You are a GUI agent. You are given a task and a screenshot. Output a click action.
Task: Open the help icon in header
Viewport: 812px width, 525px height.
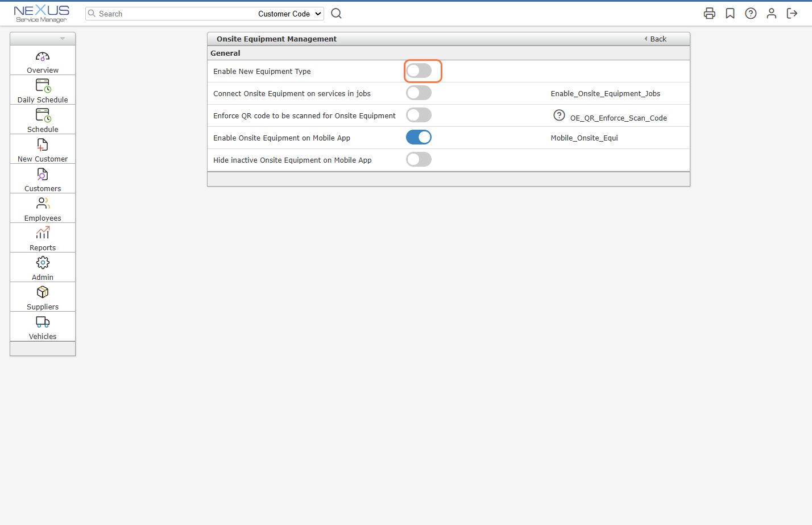tap(751, 14)
